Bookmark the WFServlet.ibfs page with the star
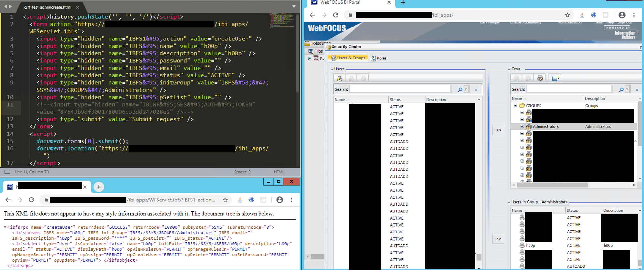Image resolution: width=644 pixels, height=270 pixels. pyautogui.click(x=225, y=200)
